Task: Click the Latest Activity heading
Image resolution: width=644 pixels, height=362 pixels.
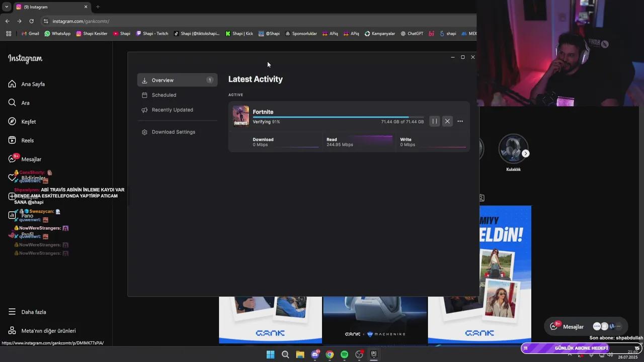Action: 256,79
